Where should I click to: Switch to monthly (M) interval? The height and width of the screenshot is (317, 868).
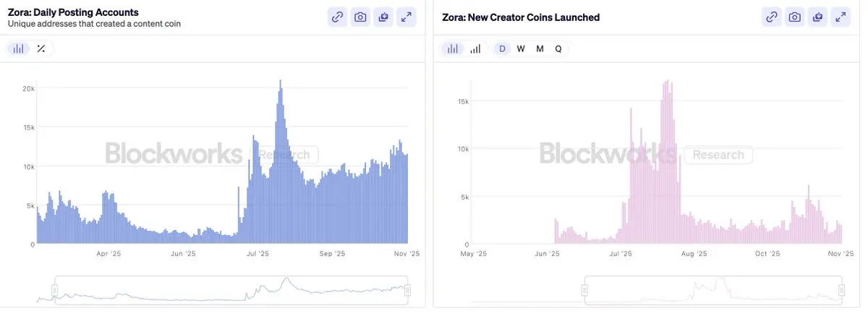540,48
